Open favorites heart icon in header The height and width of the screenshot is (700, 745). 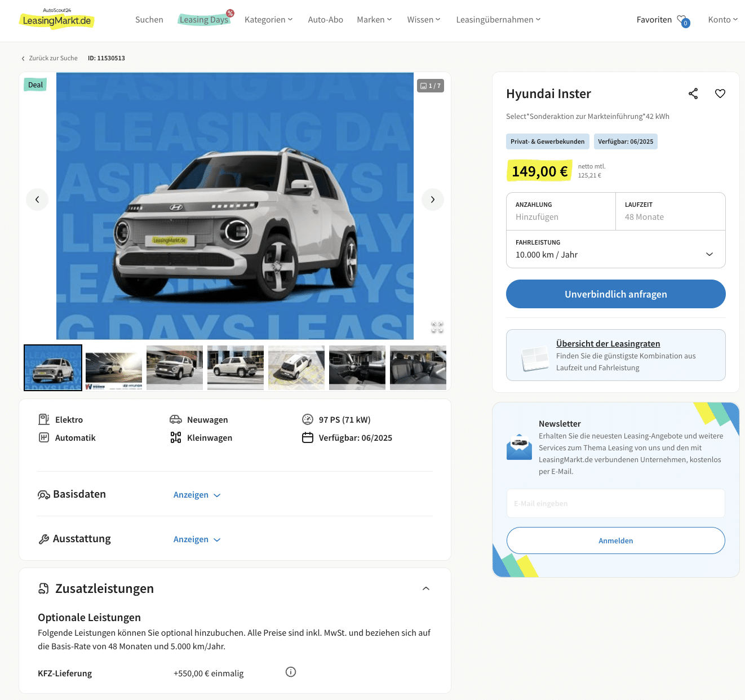click(682, 20)
